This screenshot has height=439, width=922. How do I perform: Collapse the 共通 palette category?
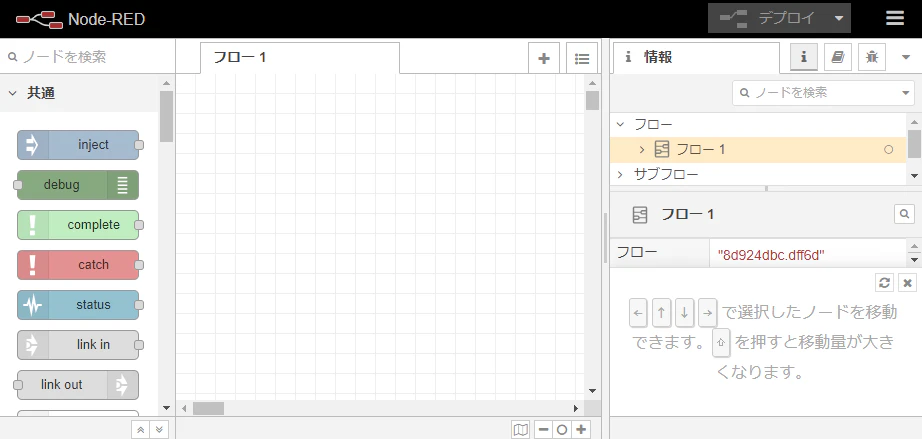click(79, 93)
